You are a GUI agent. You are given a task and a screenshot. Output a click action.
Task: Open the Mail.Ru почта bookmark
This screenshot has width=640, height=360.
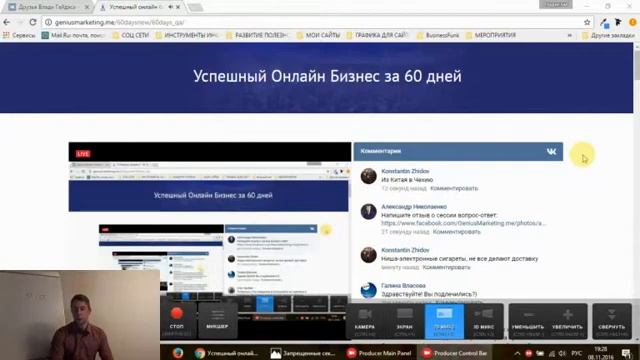tap(73, 36)
